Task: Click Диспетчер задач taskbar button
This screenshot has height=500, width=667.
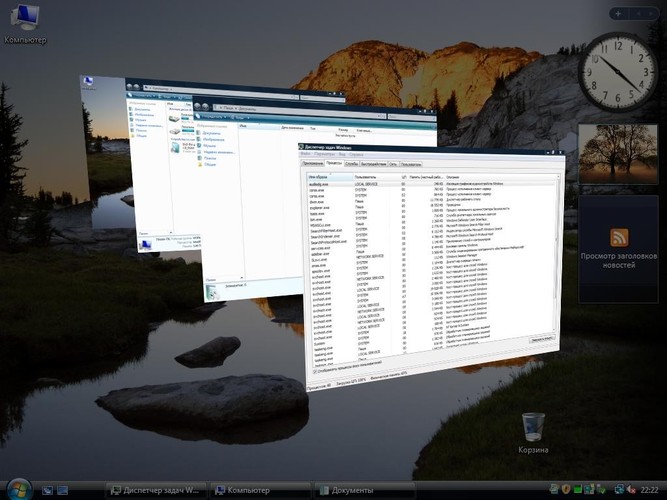Action: 157,490
